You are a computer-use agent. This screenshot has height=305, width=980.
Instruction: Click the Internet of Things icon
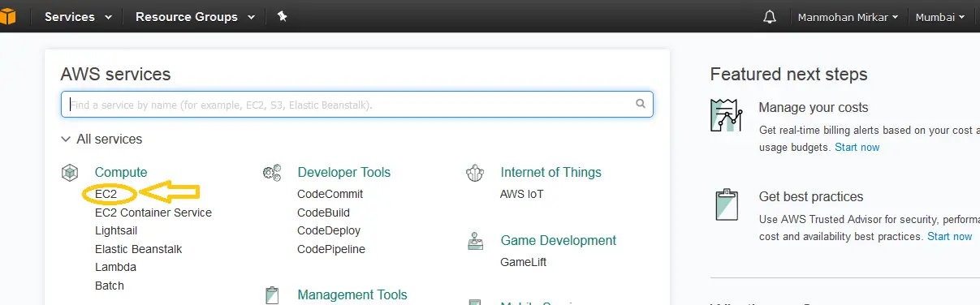pos(476,173)
